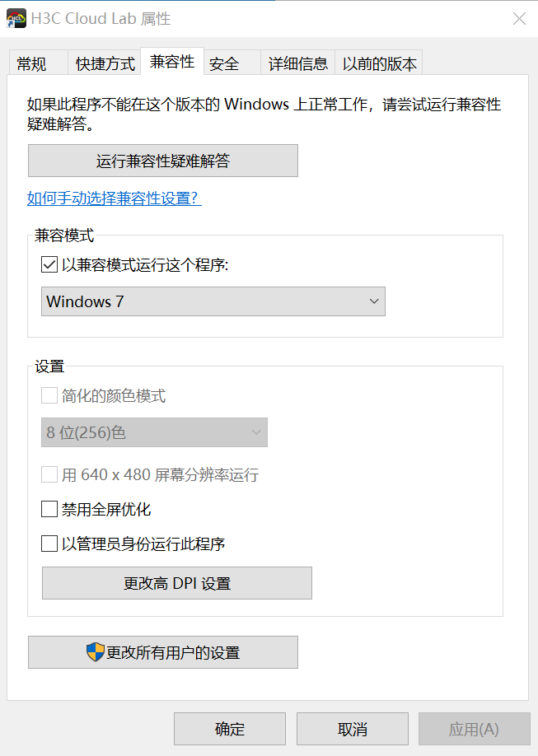538x756 pixels.
Task: Click the H3C Cloud Lab title icon
Action: (x=16, y=18)
